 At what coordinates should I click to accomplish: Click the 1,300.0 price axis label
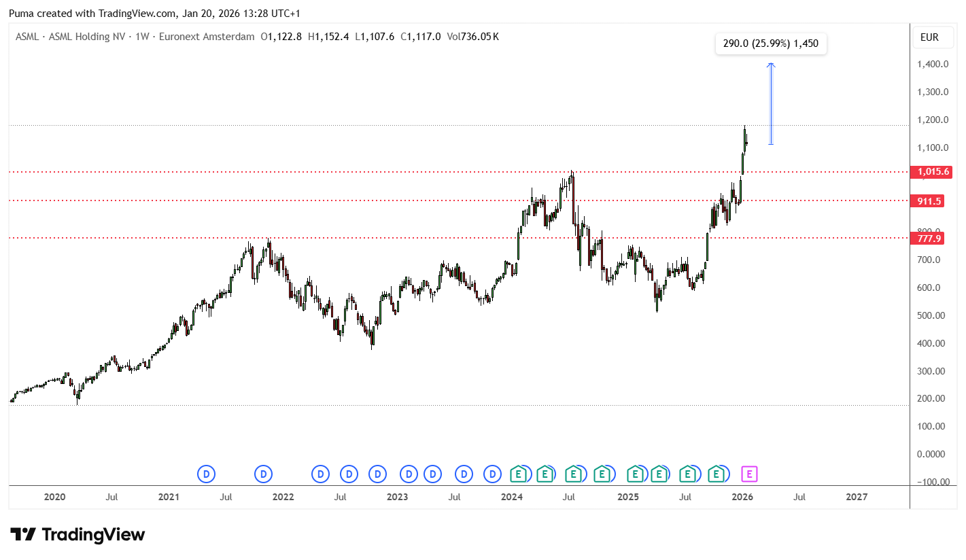(933, 92)
